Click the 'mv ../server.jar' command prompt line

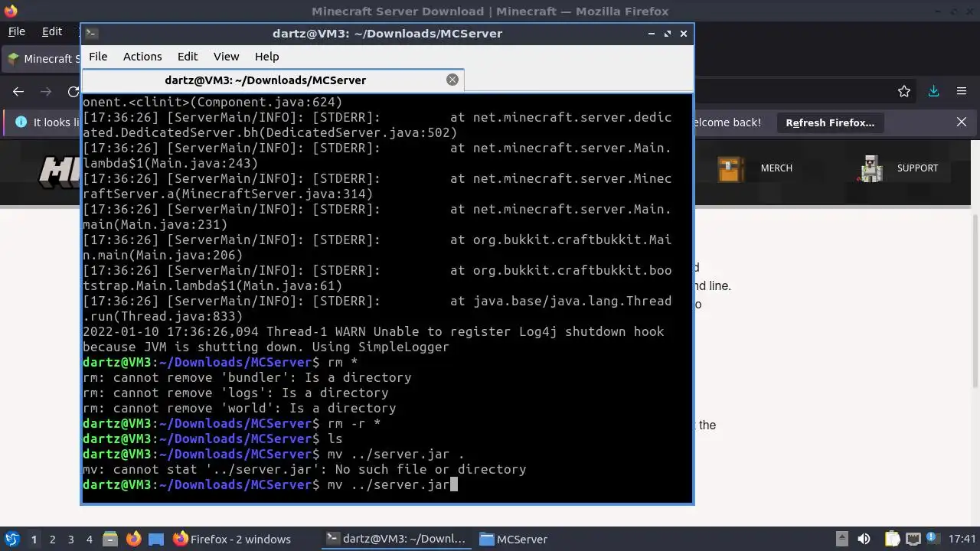click(269, 484)
